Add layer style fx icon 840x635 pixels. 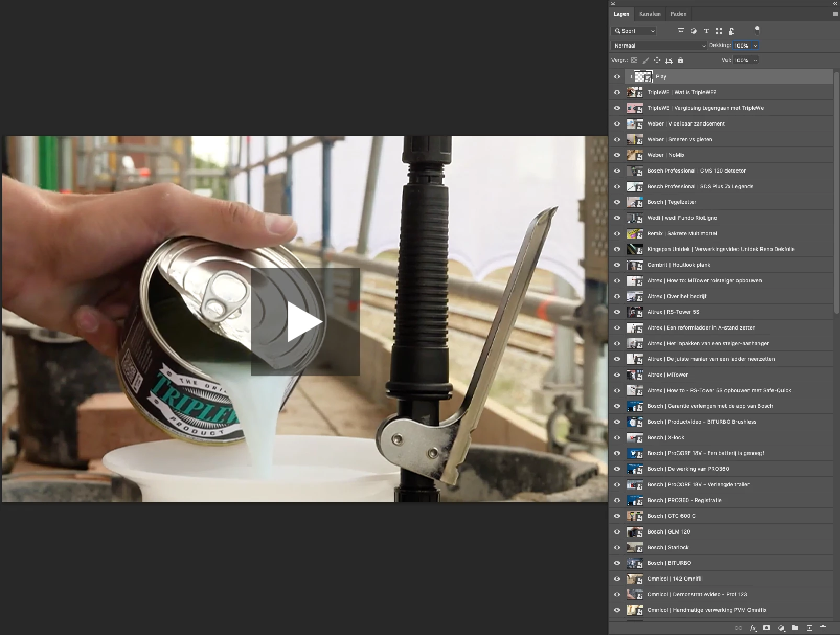[x=753, y=628]
